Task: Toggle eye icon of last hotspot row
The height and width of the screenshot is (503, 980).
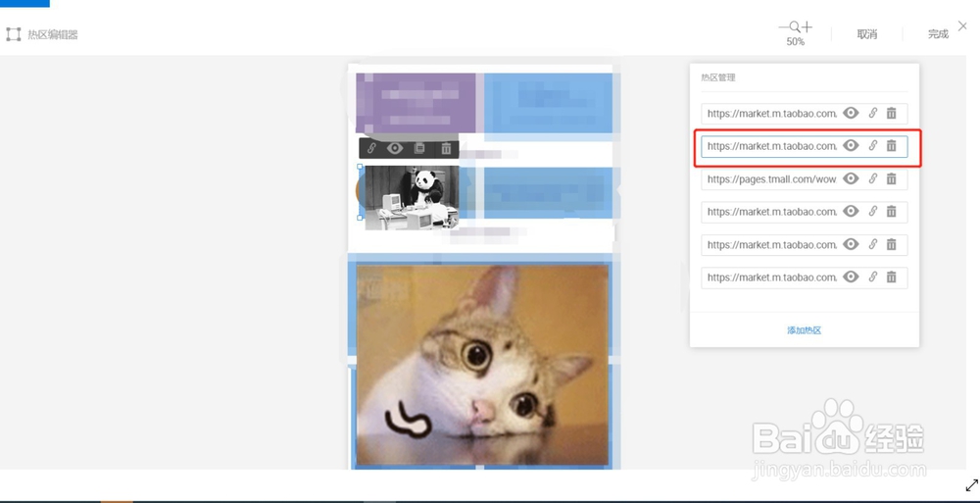Action: click(851, 277)
